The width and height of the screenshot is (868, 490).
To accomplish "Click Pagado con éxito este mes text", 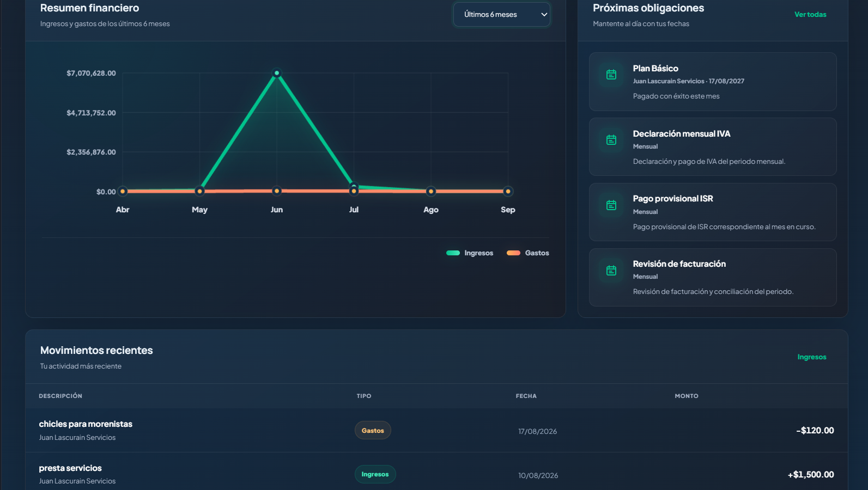I will (x=676, y=96).
